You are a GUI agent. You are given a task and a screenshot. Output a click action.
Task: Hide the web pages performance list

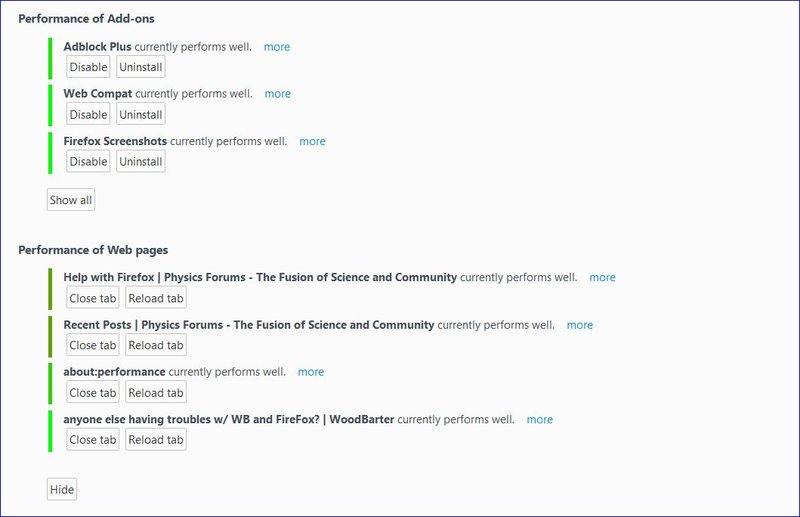click(x=61, y=489)
